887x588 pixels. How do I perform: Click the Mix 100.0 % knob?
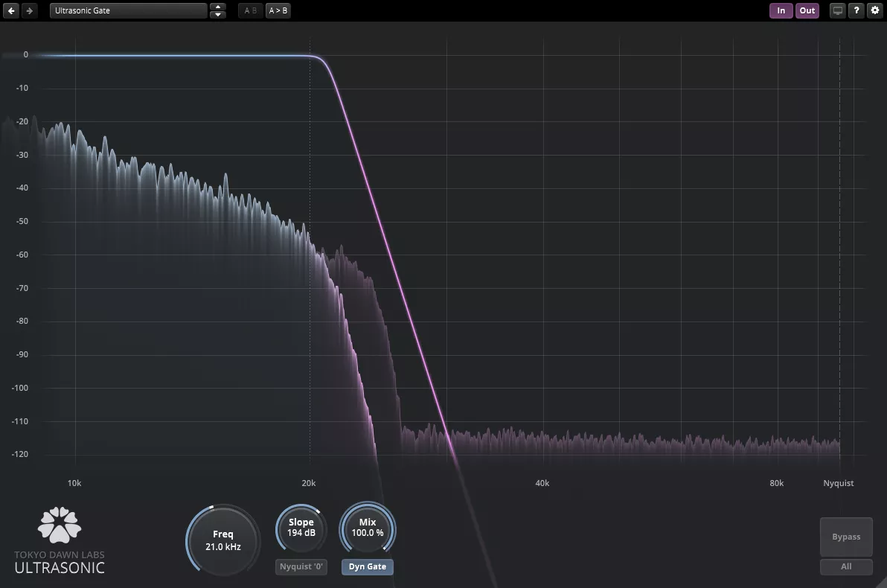pos(368,528)
